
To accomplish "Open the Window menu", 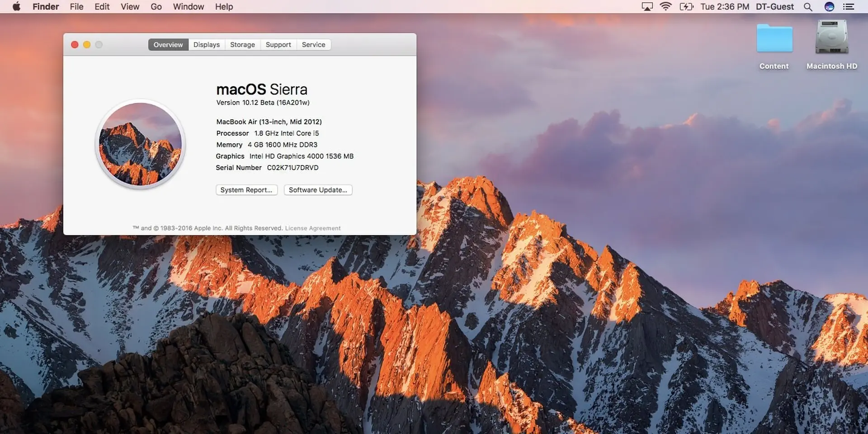I will pos(188,7).
